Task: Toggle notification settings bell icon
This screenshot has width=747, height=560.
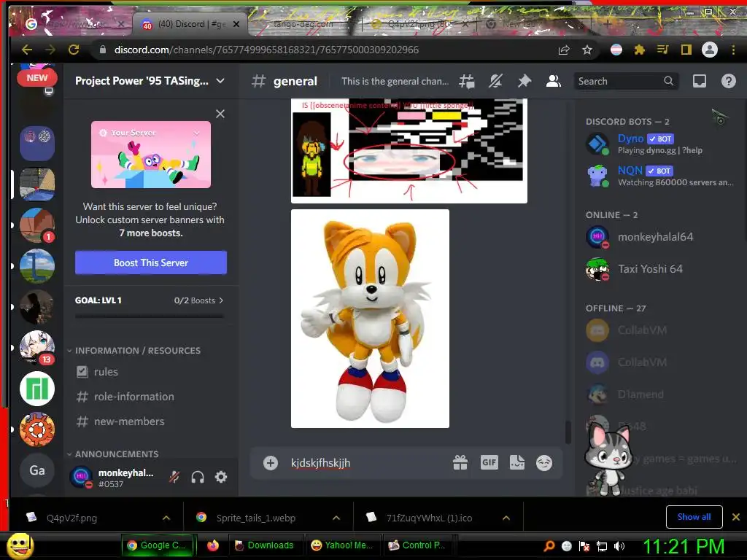Action: click(495, 82)
